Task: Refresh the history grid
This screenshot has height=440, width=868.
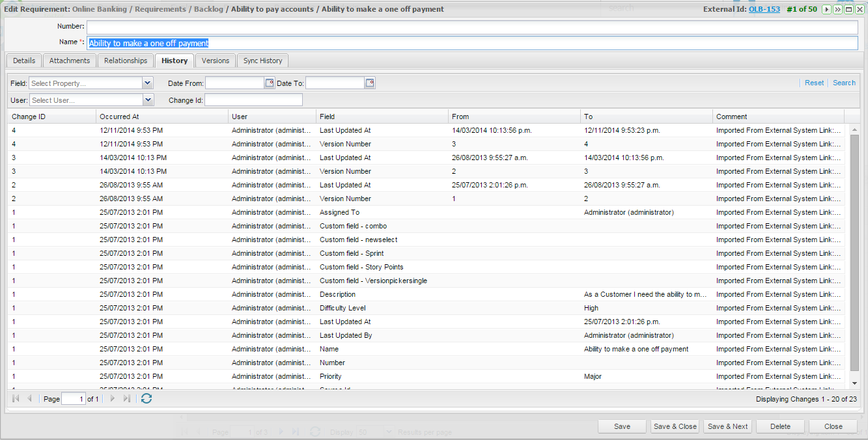Action: [147, 398]
